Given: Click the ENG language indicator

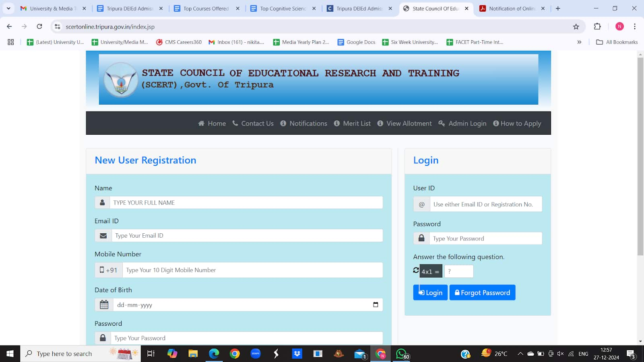Looking at the screenshot, I should click(583, 354).
